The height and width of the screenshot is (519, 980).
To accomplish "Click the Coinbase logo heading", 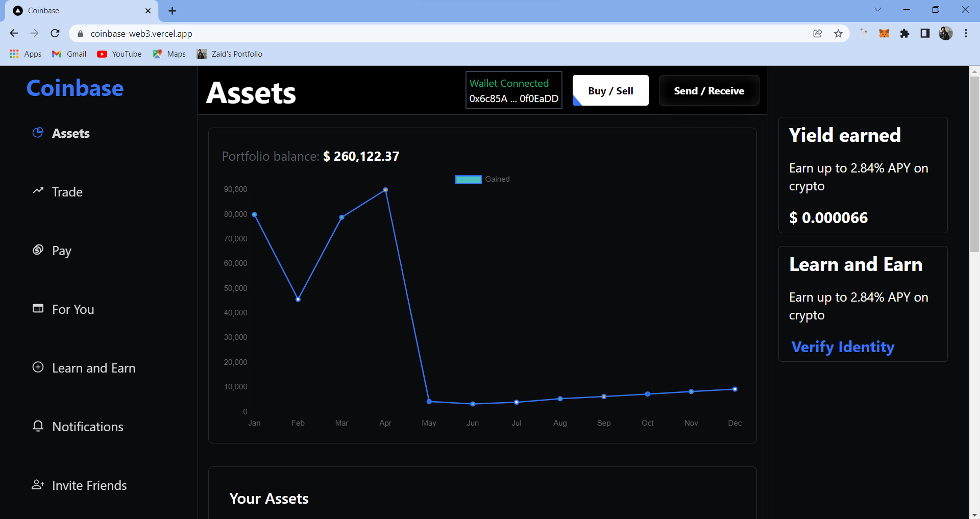I will coord(75,88).
